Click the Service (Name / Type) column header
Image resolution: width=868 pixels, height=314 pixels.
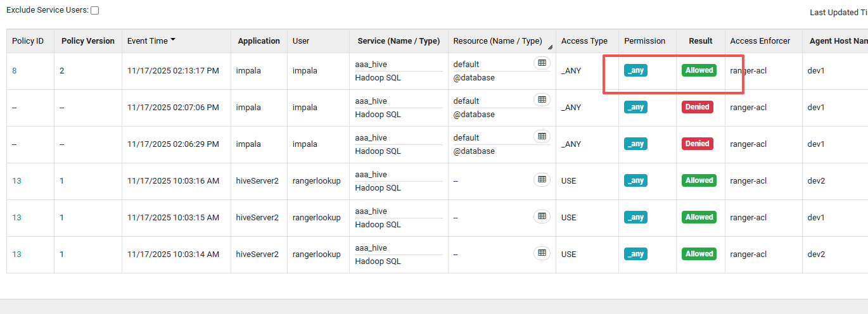[x=399, y=41]
